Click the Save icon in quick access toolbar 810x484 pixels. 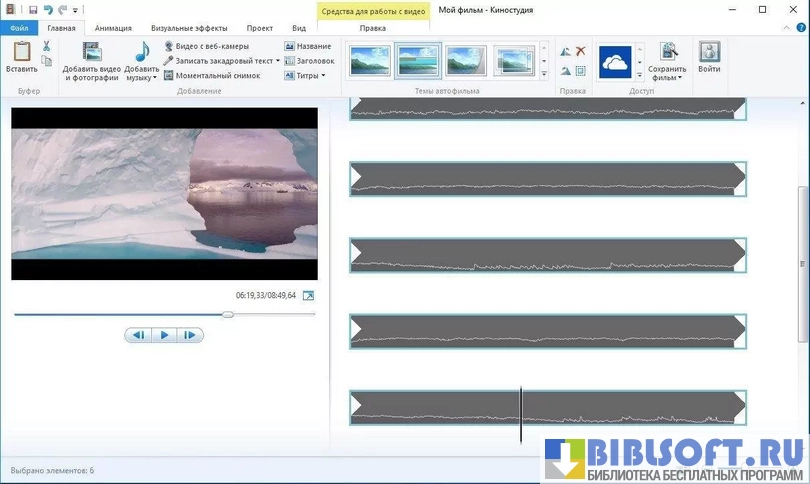coord(33,10)
